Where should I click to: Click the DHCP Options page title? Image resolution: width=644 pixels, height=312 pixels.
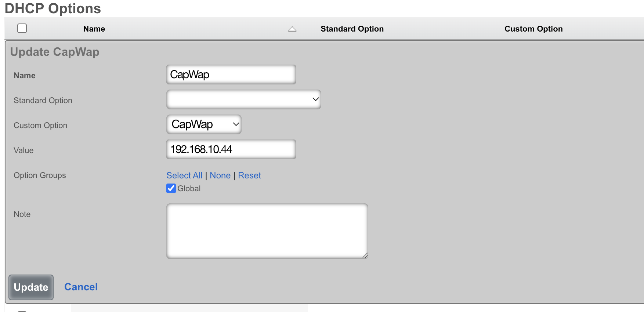pos(53,8)
